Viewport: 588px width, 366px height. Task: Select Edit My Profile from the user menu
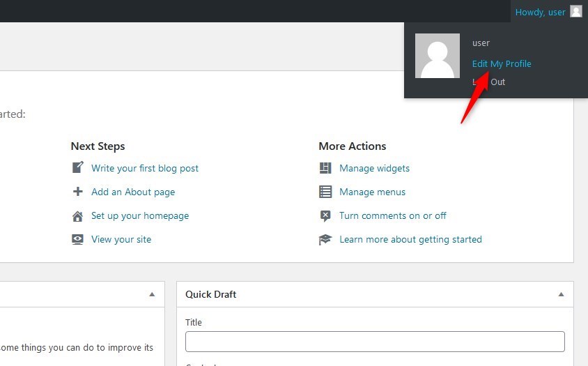click(501, 63)
